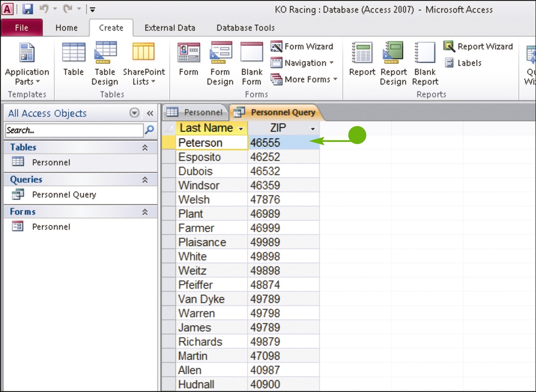The height and width of the screenshot is (392, 536).
Task: Click the ZIP cell 47098
Action: click(x=283, y=356)
